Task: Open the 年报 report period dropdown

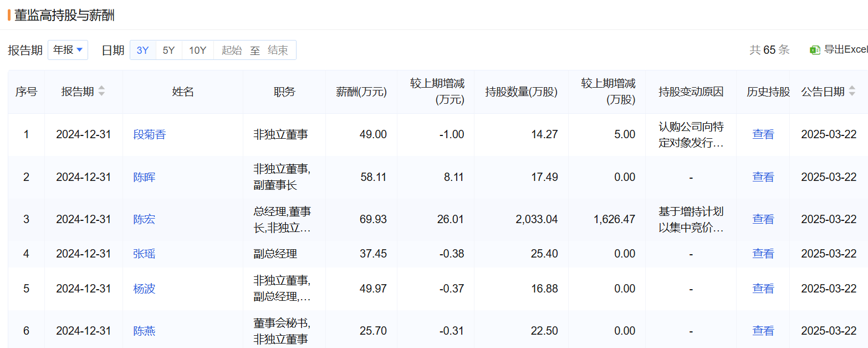Action: point(68,50)
